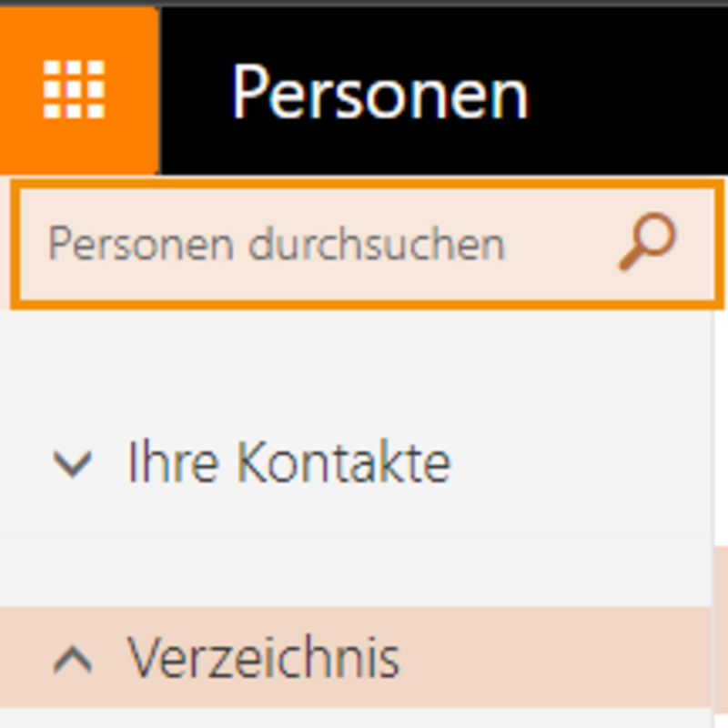Click the 'Personen durchsuchen' placeholder text
Viewport: 728px width, 728px height.
coord(277,244)
